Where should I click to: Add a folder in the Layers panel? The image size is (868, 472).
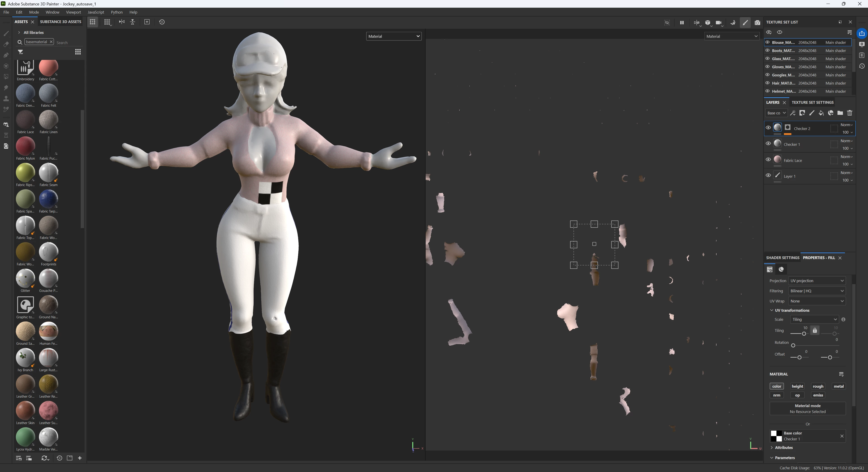click(x=840, y=113)
